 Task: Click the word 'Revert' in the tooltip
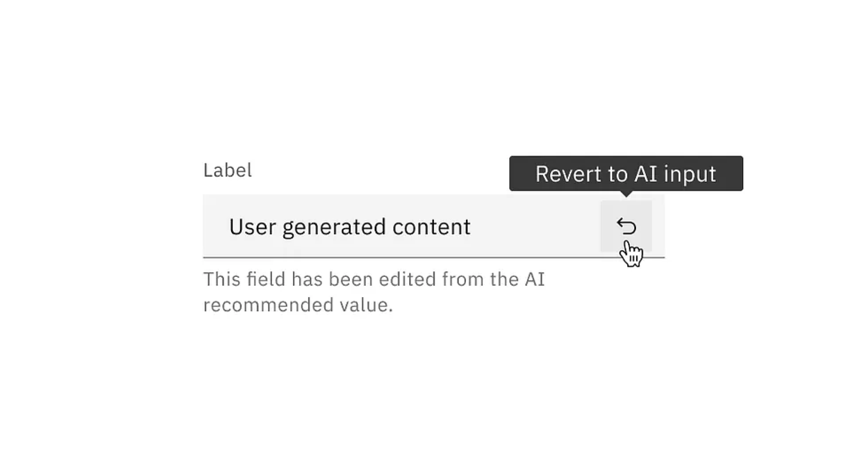point(569,174)
